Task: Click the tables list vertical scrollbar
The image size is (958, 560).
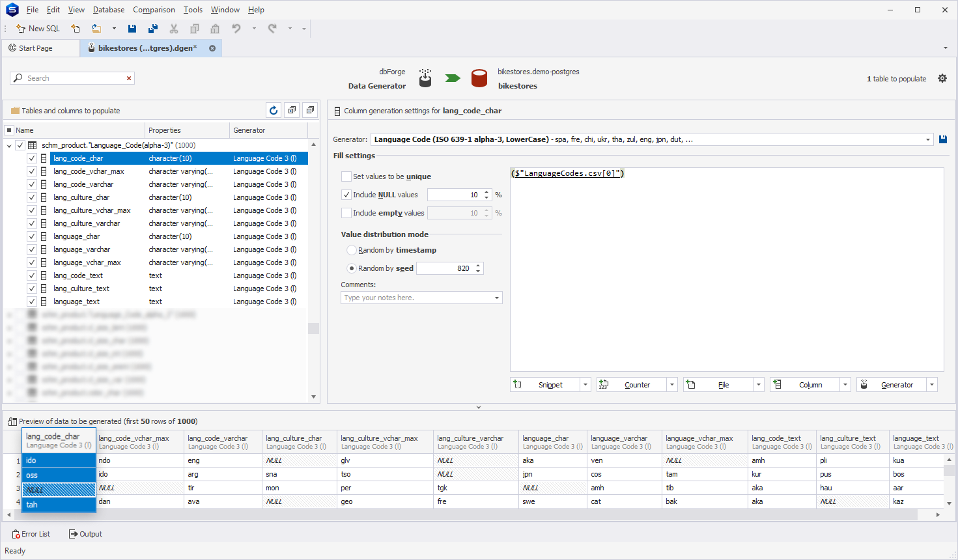Action: [314, 328]
